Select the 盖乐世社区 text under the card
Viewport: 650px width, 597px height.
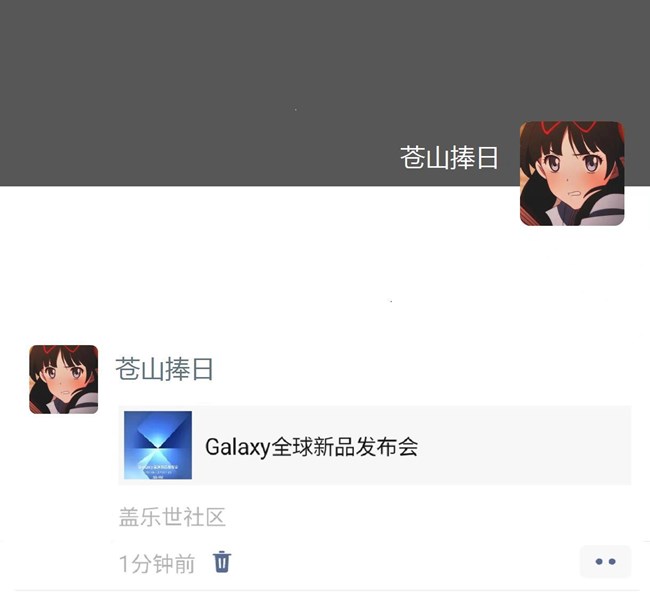[x=172, y=517]
